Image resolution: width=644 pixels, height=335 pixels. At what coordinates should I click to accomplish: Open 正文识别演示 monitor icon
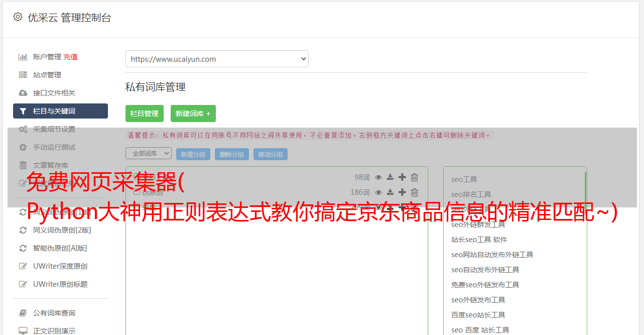pos(23,331)
